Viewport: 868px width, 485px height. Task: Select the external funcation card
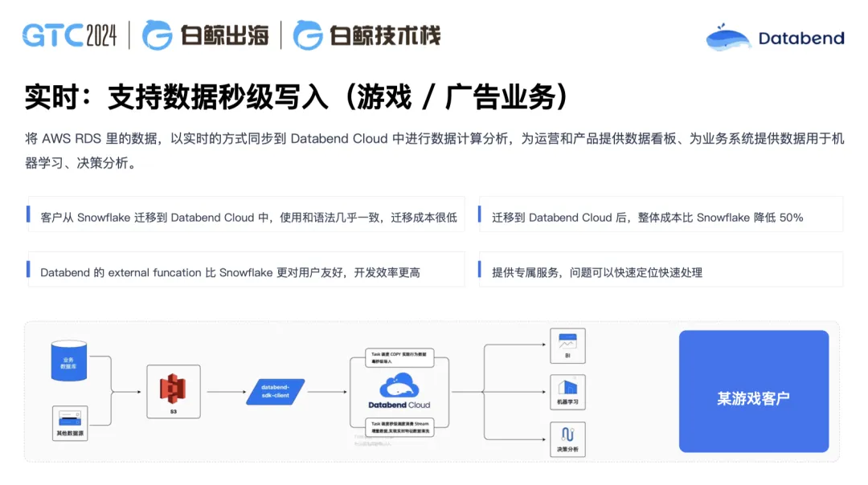(247, 270)
